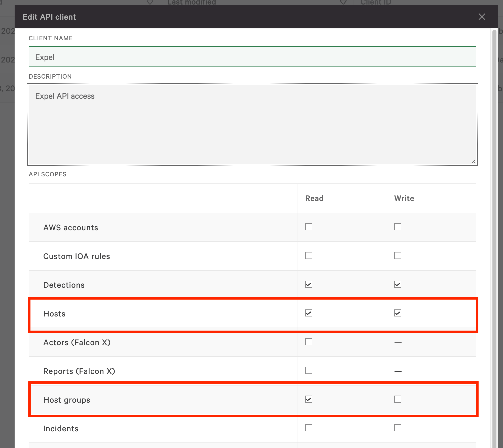Enable Read scope for Incidents

pyautogui.click(x=309, y=428)
